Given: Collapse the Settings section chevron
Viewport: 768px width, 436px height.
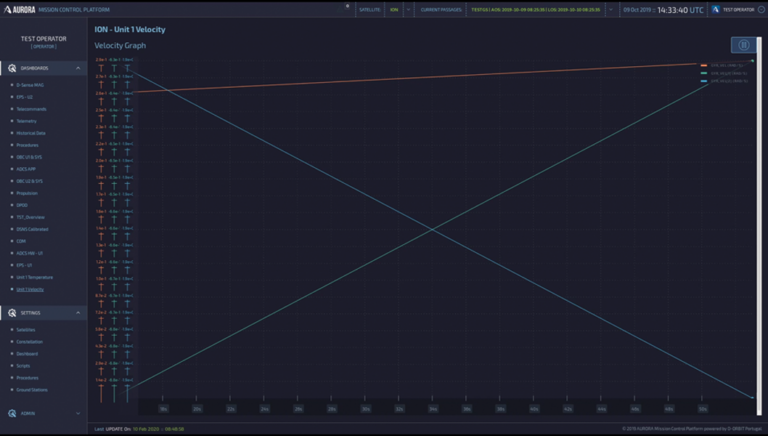Looking at the screenshot, I should [78, 313].
